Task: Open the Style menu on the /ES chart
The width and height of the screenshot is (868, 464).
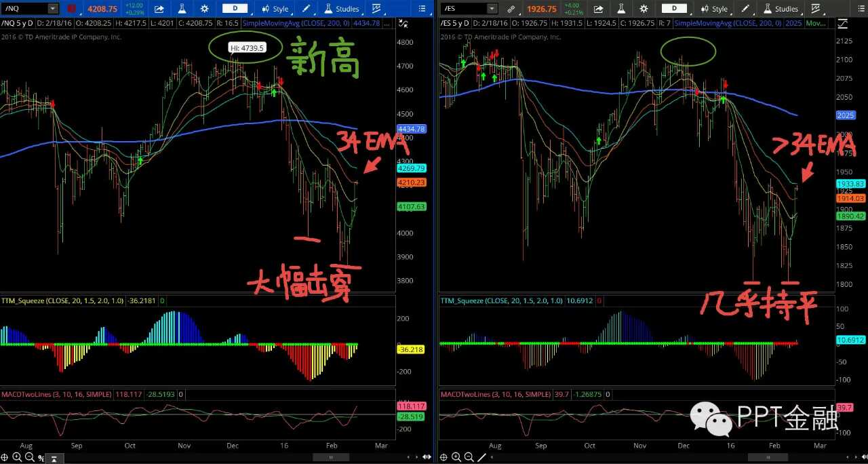Action: coord(714,9)
